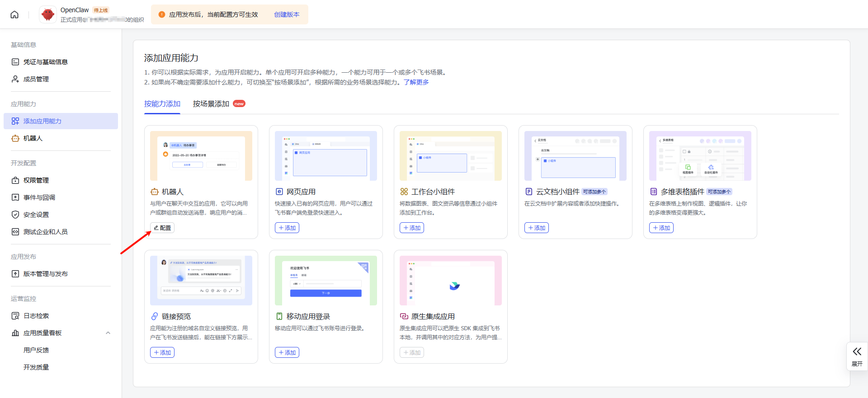The image size is (868, 398).
Task: Click the 移动应用登录 phone icon
Action: [x=279, y=316]
